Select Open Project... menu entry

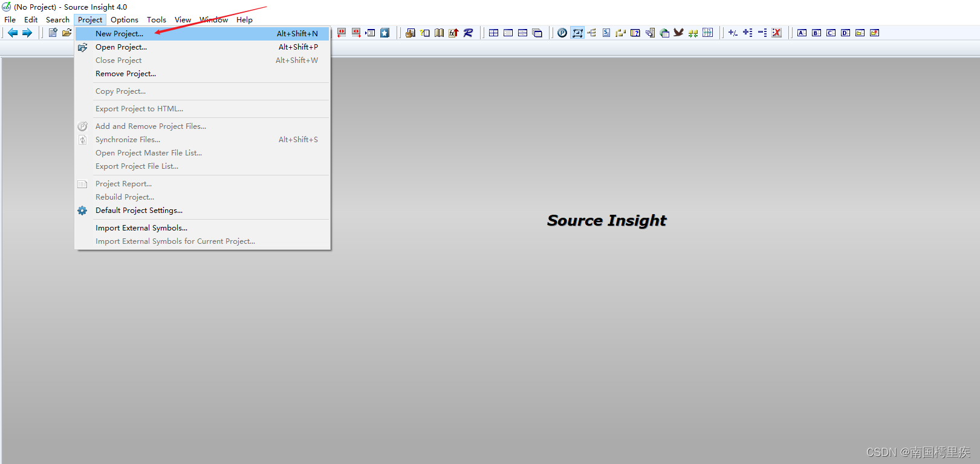pyautogui.click(x=203, y=47)
